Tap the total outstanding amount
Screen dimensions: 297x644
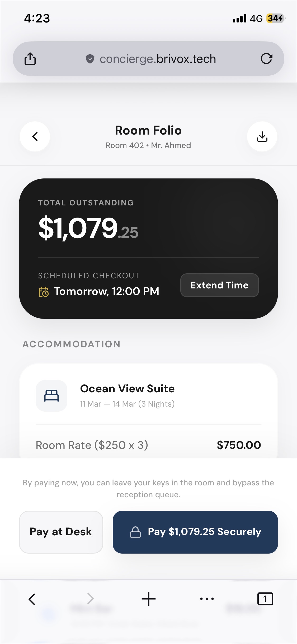[x=88, y=228]
